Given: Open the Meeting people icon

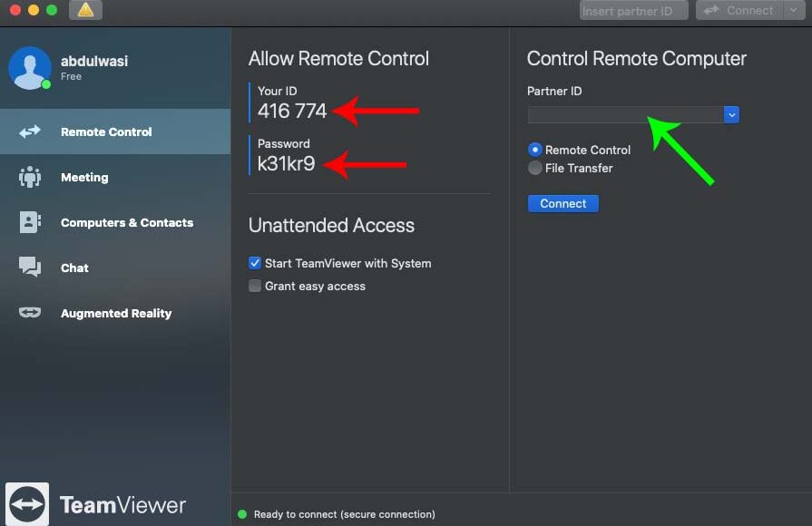Looking at the screenshot, I should click(30, 177).
